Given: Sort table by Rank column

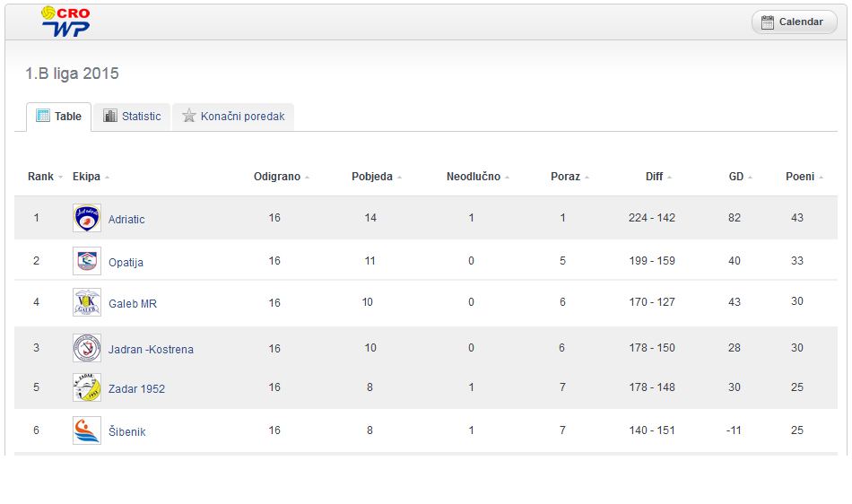Looking at the screenshot, I should (45, 177).
